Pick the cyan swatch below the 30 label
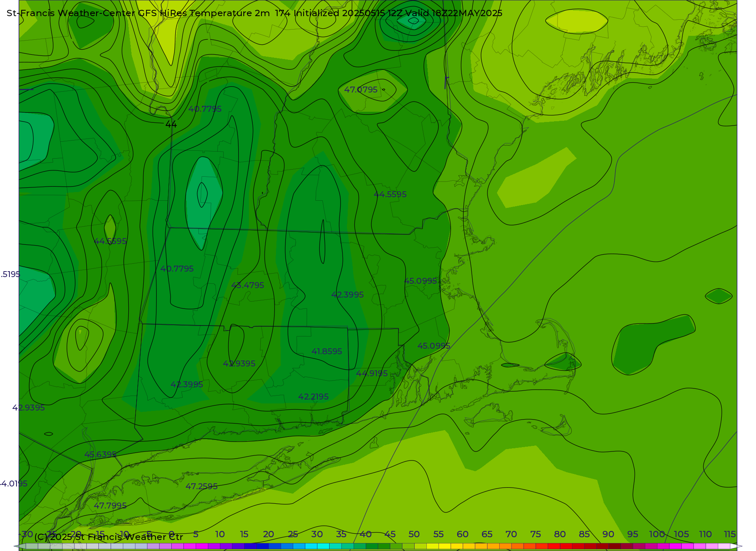756x551 pixels. pos(323,546)
